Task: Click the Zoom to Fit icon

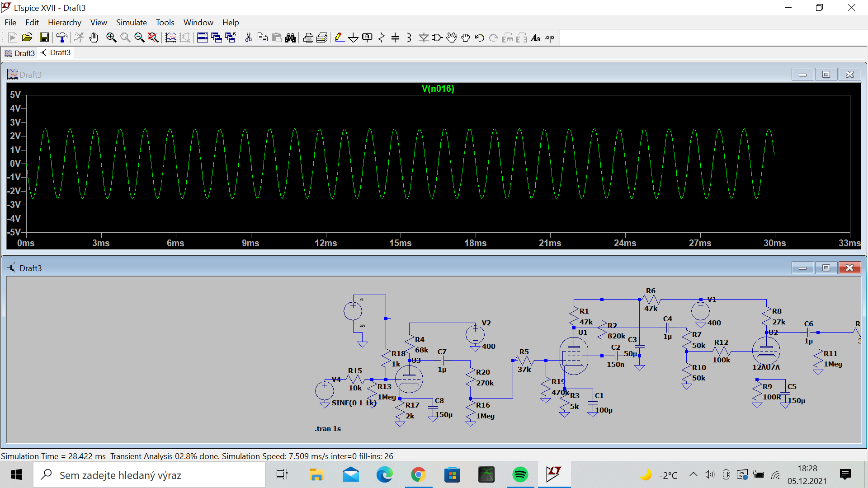Action: pos(153,38)
